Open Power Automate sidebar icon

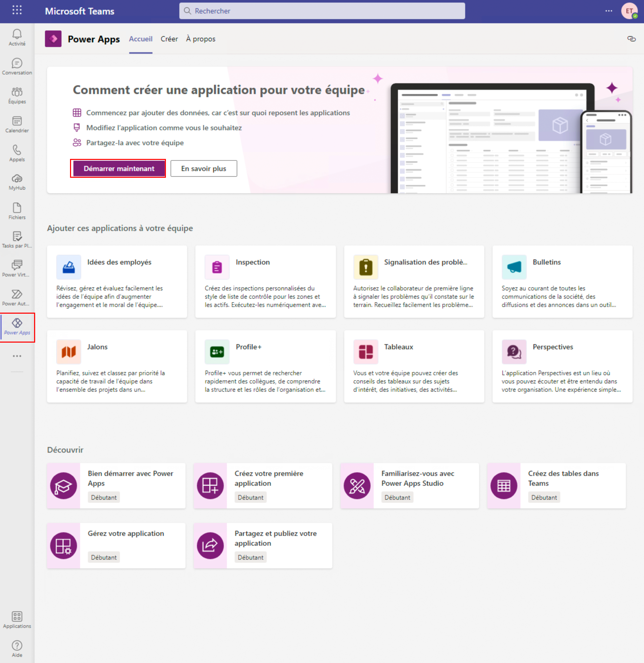pos(17,298)
